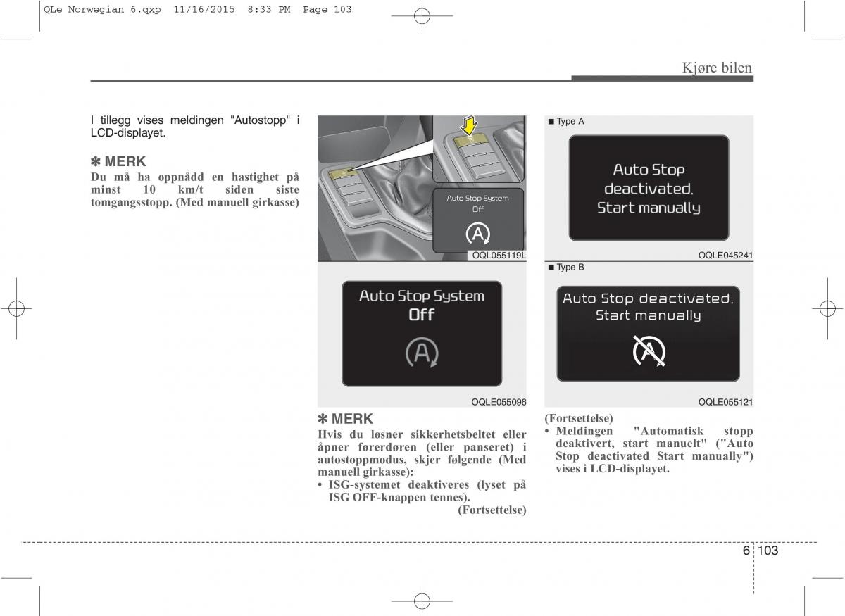Screen dimensions: 845x616
Task: Click the registration crosshair at left margin
Action: pyautogui.click(x=17, y=308)
